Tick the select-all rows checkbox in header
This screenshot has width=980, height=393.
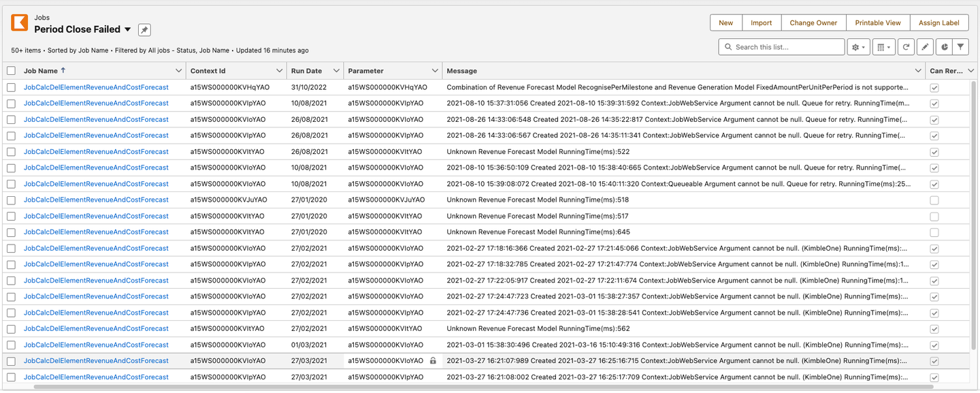pyautogui.click(x=12, y=71)
